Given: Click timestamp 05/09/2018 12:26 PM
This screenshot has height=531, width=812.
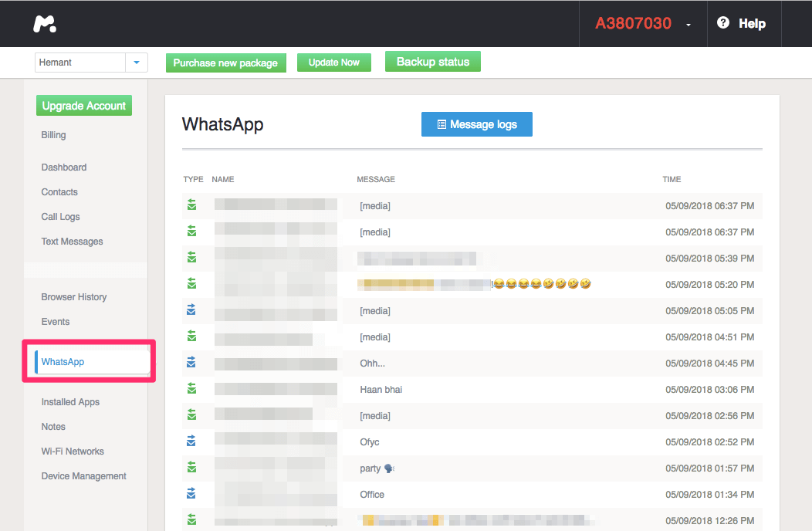Looking at the screenshot, I should point(710,521).
